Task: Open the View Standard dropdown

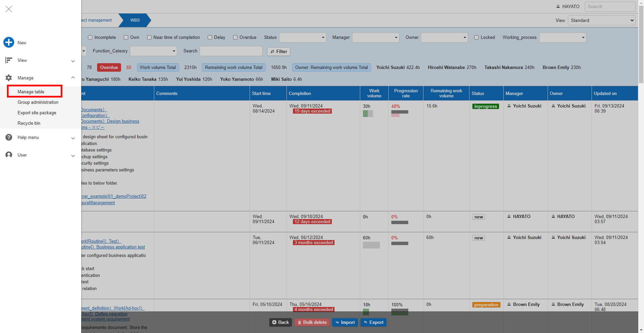Action: pos(601,20)
